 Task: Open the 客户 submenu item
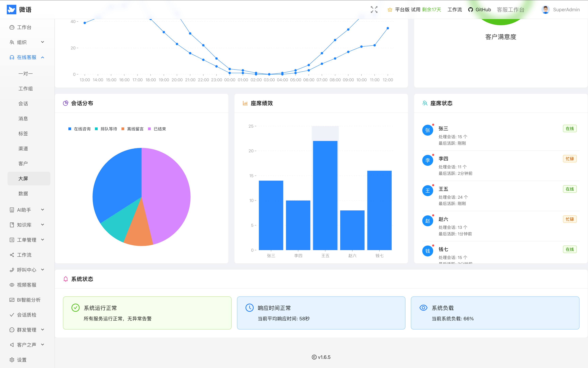[x=29, y=164]
